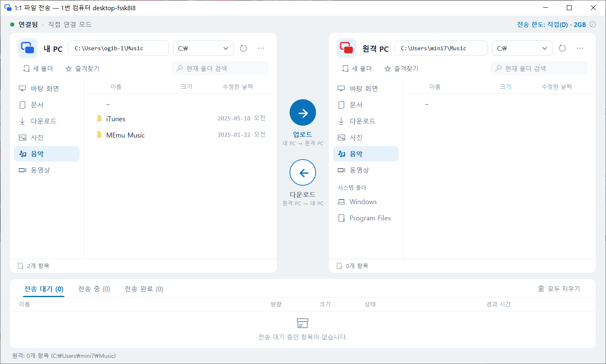Screen dimensions: 606x364
Task: Click the MEmu Music date 2025-01-22 오전
Action: [241, 135]
